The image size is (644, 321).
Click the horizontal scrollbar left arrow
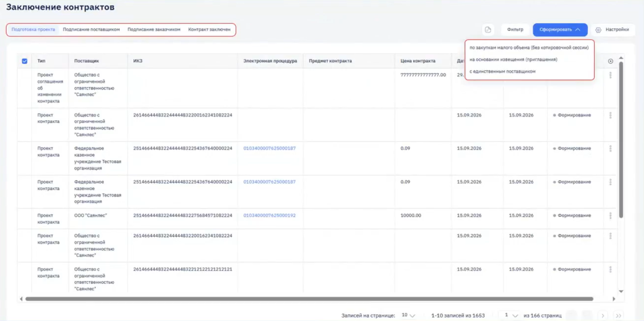click(x=21, y=299)
